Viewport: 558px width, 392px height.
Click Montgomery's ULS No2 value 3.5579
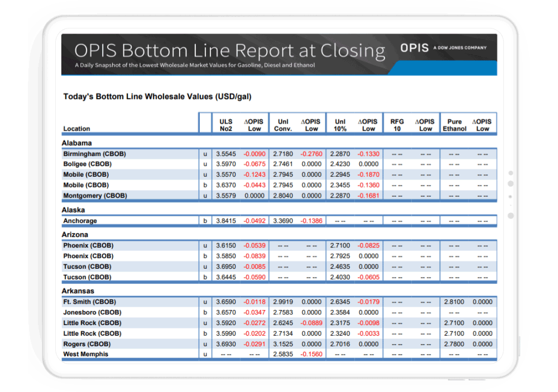tap(226, 196)
